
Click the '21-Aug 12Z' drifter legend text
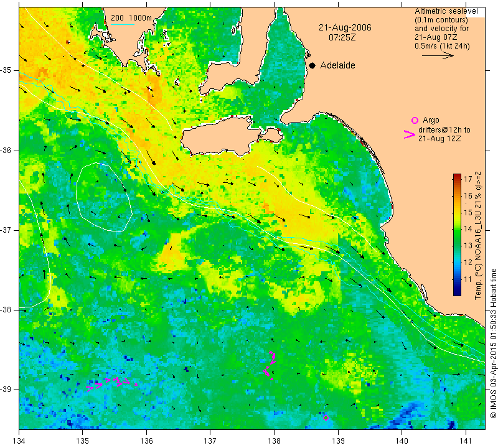(x=439, y=138)
